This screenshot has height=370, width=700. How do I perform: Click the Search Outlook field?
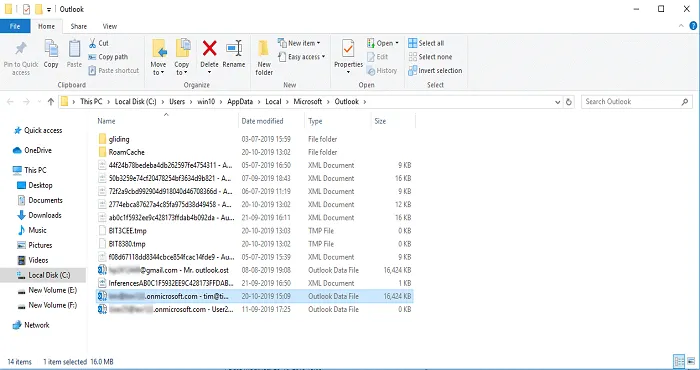637,102
